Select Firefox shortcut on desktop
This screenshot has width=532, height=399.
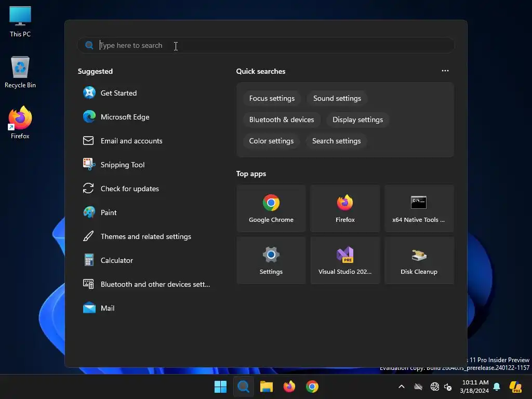coord(20,122)
